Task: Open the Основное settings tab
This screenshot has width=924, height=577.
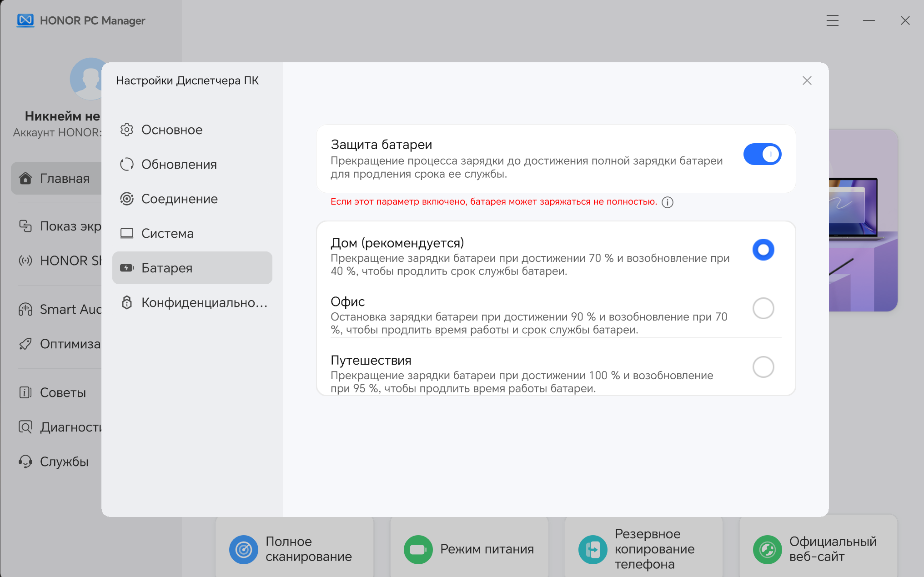Action: point(171,130)
